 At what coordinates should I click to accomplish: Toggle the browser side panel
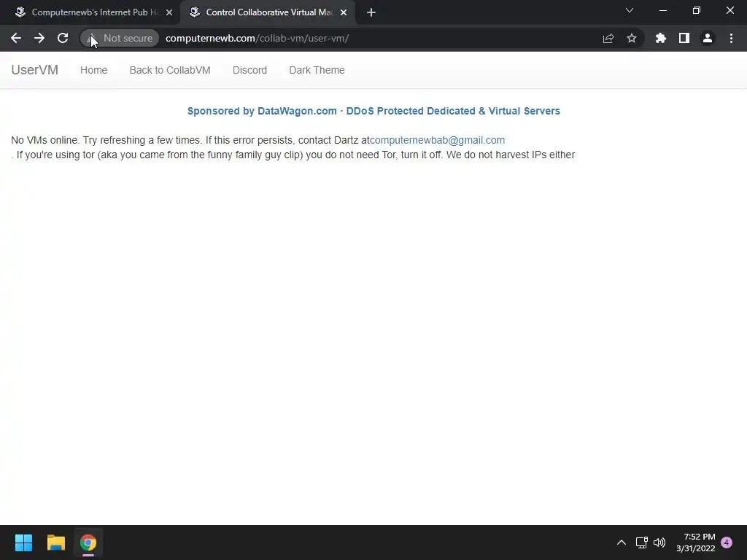click(684, 38)
